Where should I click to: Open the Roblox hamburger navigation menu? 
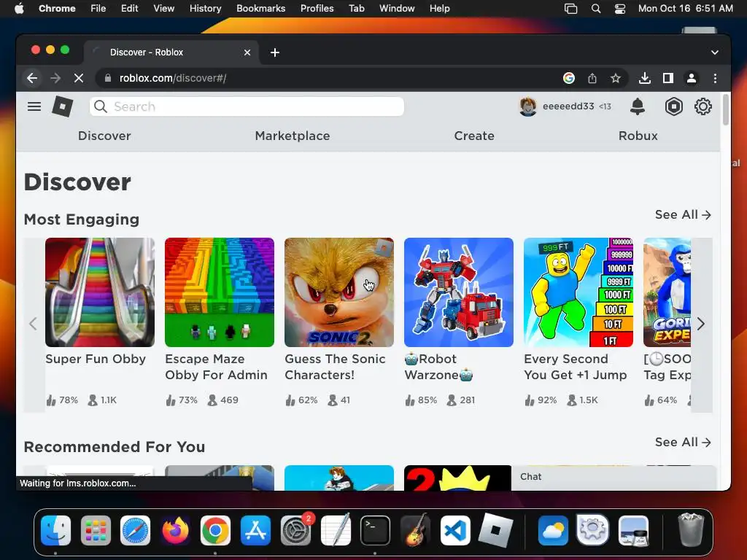point(34,106)
